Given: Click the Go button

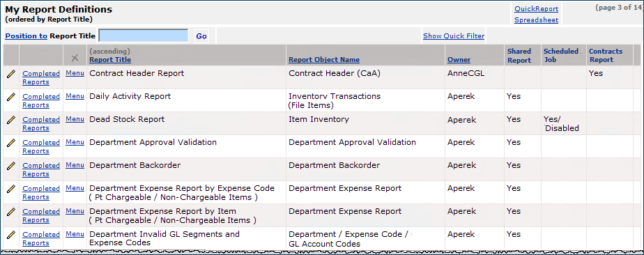Looking at the screenshot, I should [201, 36].
